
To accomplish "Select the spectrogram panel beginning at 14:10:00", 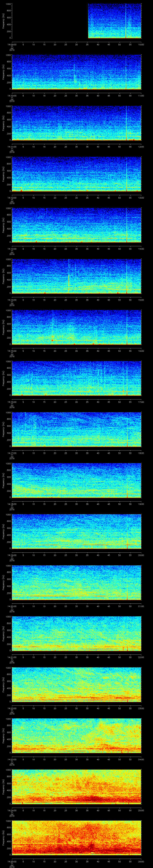I will point(76,72).
